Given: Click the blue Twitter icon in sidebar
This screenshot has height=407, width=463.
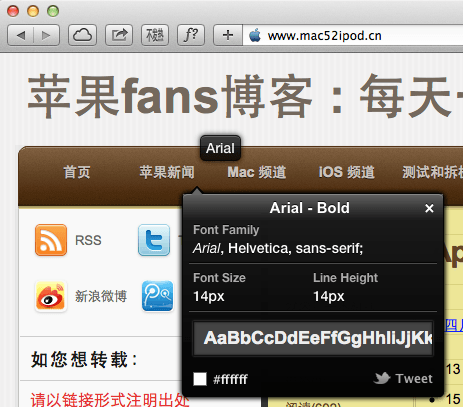Looking at the screenshot, I should (x=154, y=240).
